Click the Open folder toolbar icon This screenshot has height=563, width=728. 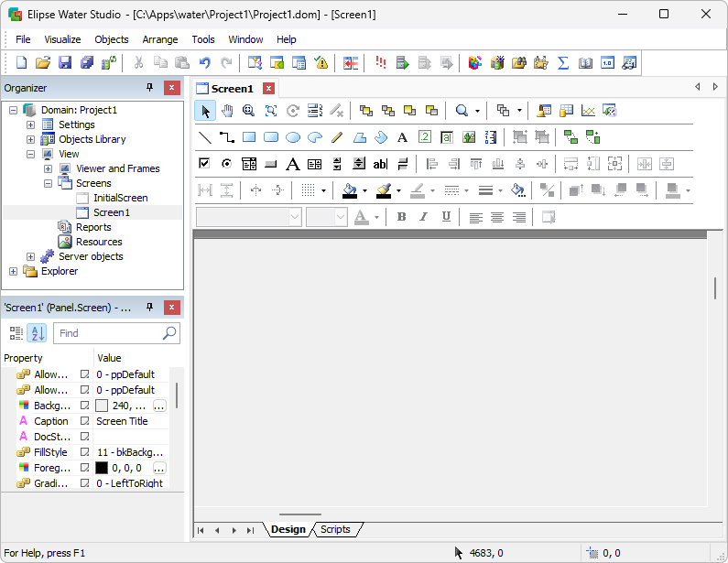point(43,62)
